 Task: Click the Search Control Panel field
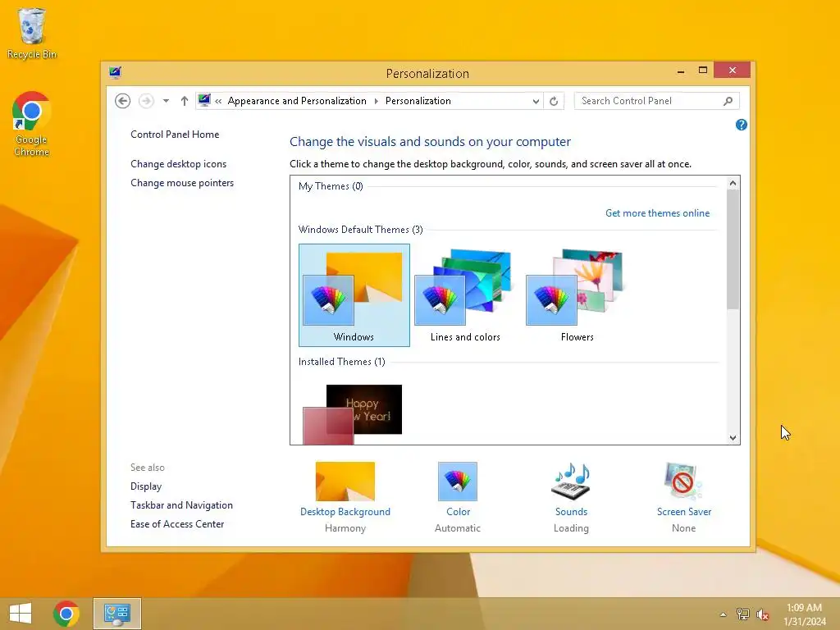pos(657,101)
